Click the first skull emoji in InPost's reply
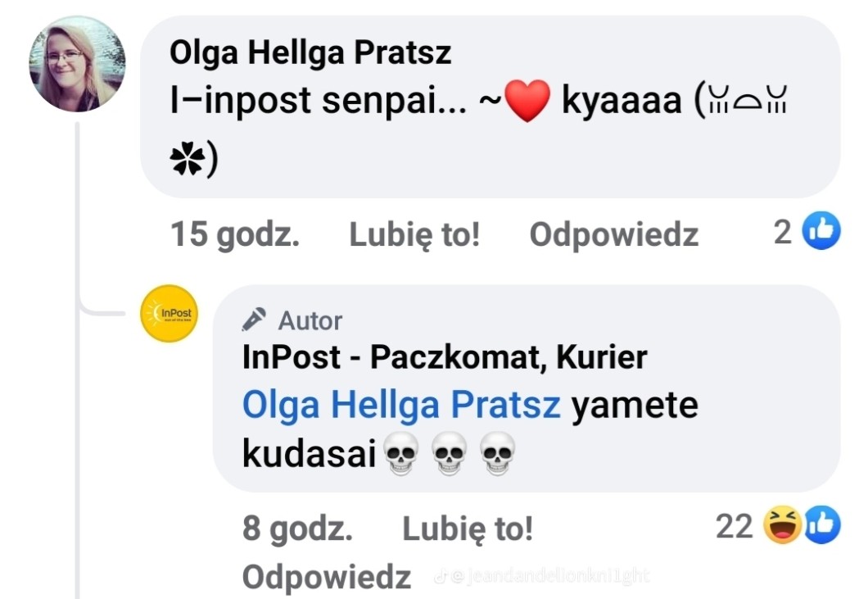The width and height of the screenshot is (868, 599). [x=400, y=454]
